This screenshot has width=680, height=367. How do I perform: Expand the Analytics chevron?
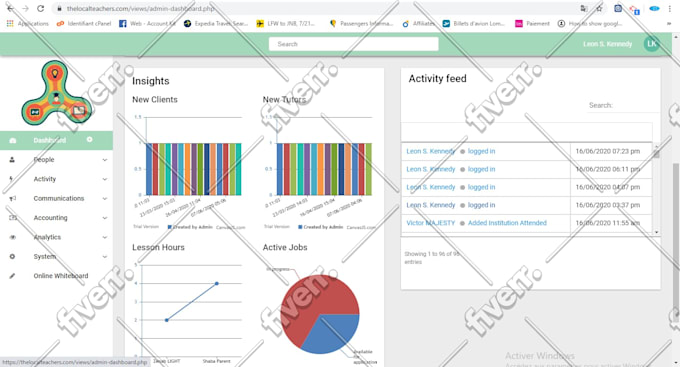(105, 237)
